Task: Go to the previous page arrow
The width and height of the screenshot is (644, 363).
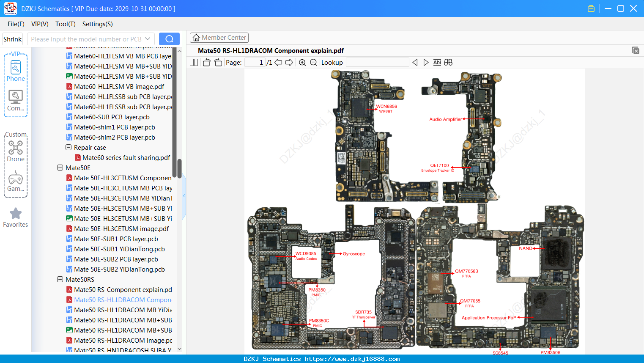Action: pos(278,63)
